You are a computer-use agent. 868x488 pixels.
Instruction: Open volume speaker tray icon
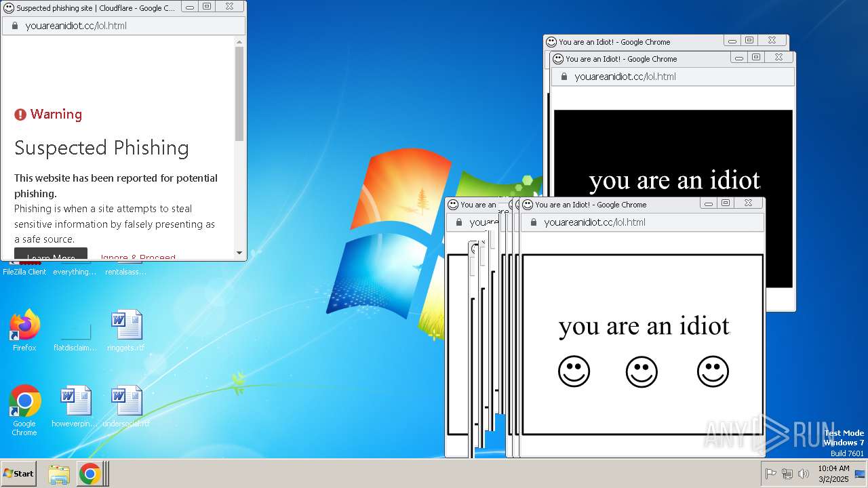(x=804, y=474)
